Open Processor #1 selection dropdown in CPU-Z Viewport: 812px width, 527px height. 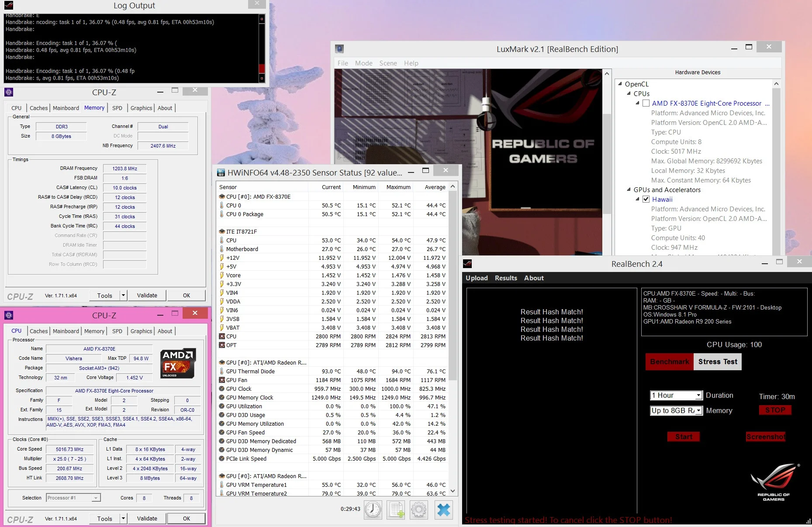pos(73,498)
